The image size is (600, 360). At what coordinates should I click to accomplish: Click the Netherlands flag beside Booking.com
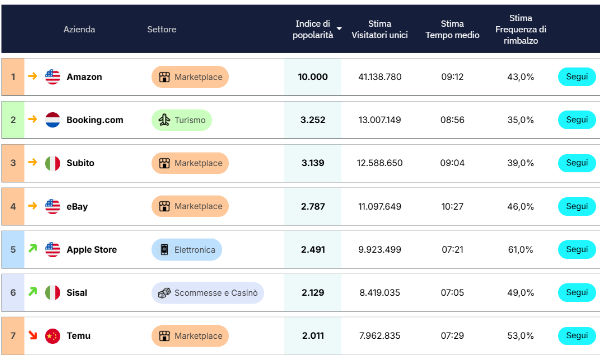point(52,120)
